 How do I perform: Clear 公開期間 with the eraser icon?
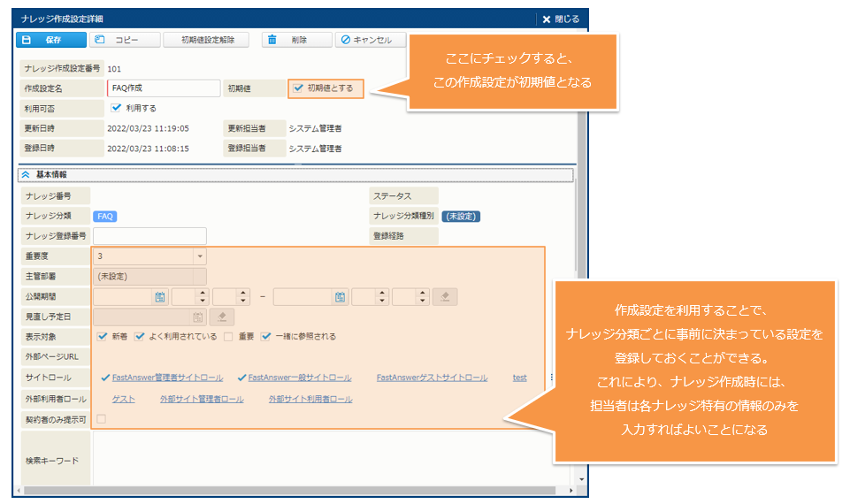(x=445, y=297)
